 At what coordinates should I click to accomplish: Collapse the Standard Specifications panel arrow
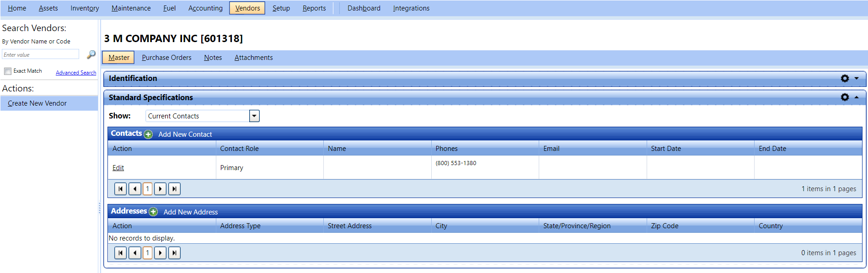coord(857,97)
